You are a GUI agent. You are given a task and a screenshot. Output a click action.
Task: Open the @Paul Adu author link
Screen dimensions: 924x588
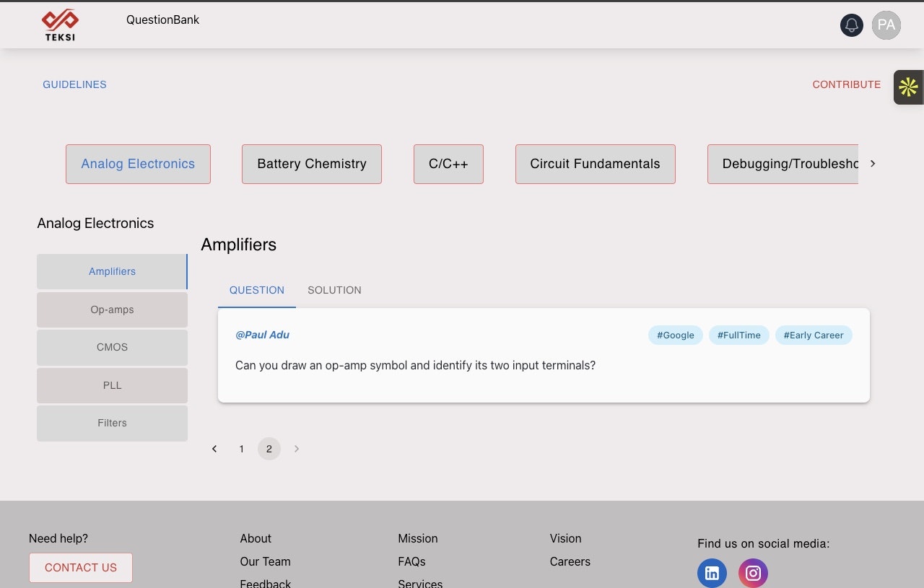point(262,335)
